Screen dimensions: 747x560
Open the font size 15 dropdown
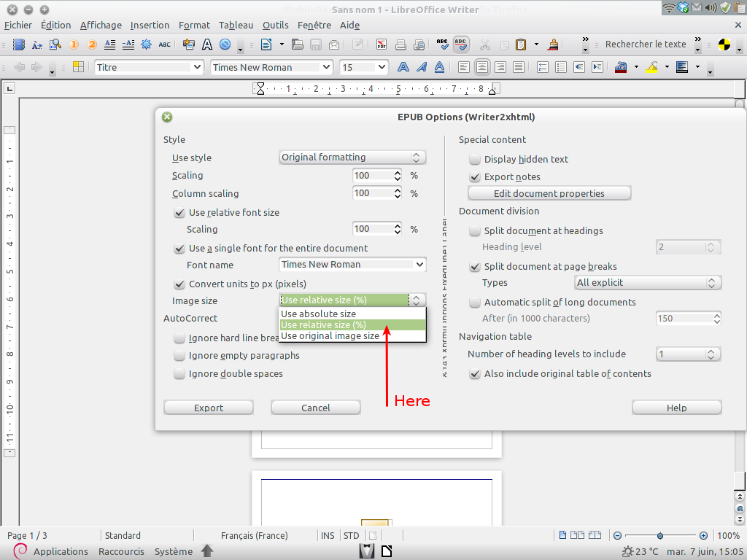click(382, 67)
